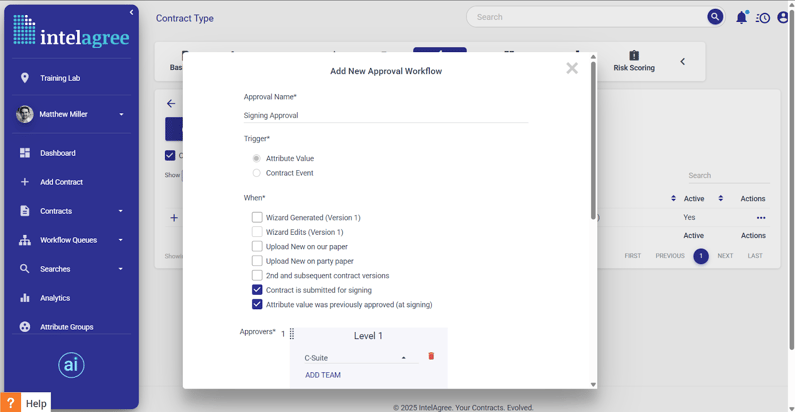The image size is (795, 412).
Task: Click the search magnifier button
Action: point(715,17)
